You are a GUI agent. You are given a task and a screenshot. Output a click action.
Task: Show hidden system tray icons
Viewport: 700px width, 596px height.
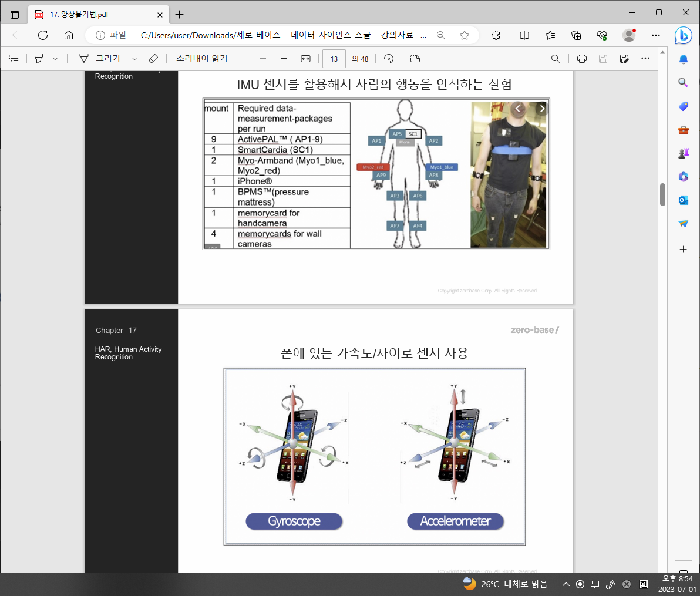(566, 584)
